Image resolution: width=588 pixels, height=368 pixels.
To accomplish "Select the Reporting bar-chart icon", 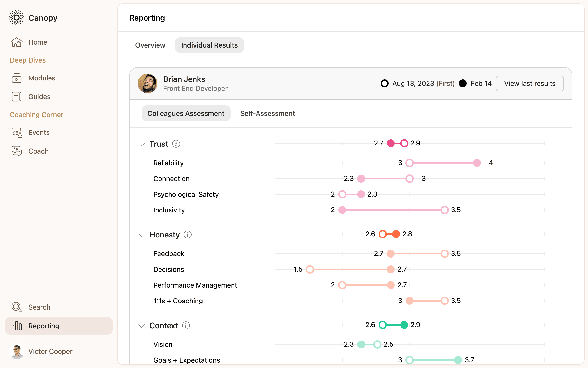I will tap(16, 326).
